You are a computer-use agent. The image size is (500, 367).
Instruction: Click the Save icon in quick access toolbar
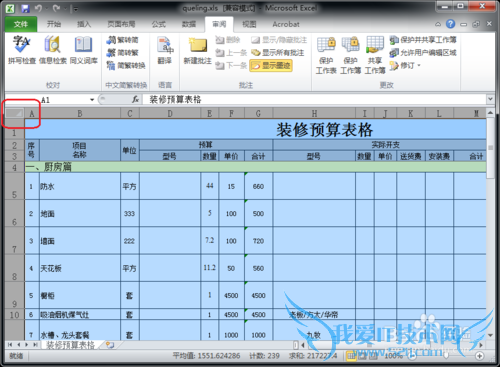point(25,8)
